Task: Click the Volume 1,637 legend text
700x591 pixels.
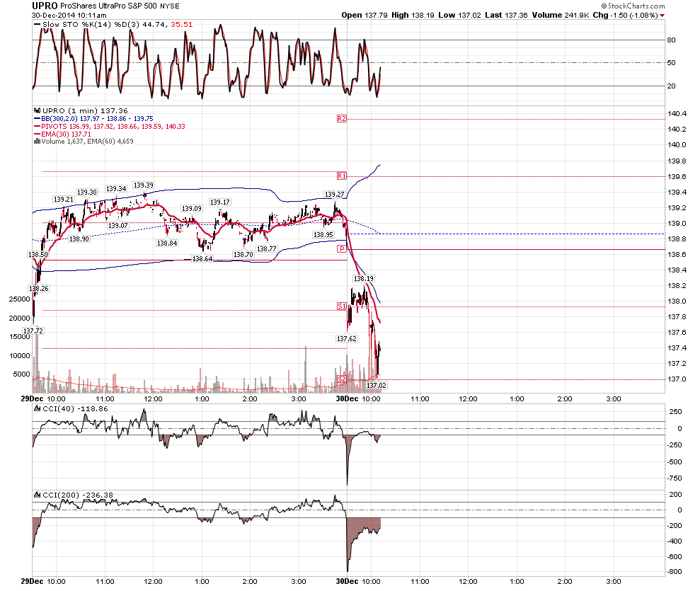Action: [x=62, y=141]
